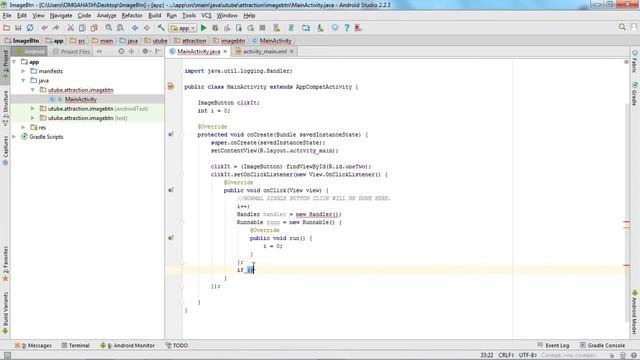Image resolution: width=640 pixels, height=360 pixels.
Task: Click the Debug app bug icon
Action: pos(215,28)
